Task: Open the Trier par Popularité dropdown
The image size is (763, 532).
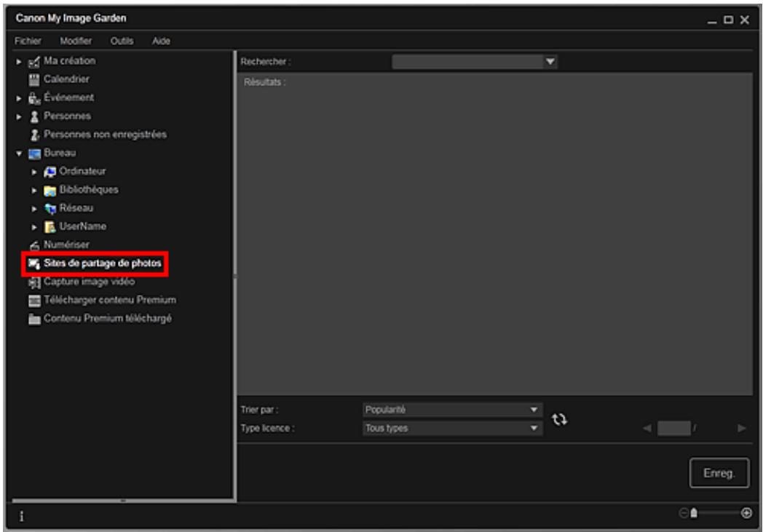Action: click(x=452, y=410)
